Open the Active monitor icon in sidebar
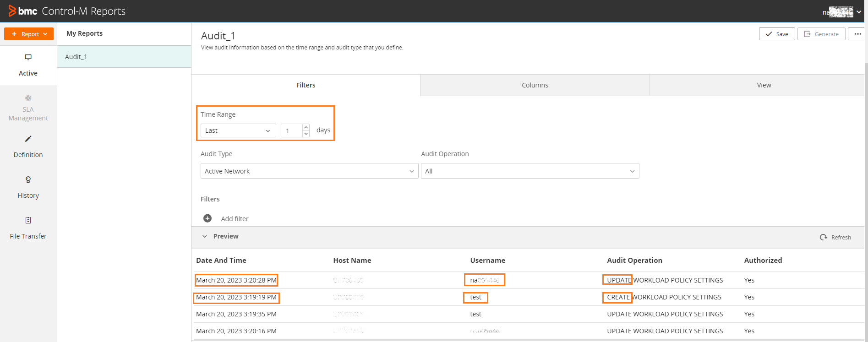The image size is (868, 342). [x=28, y=57]
